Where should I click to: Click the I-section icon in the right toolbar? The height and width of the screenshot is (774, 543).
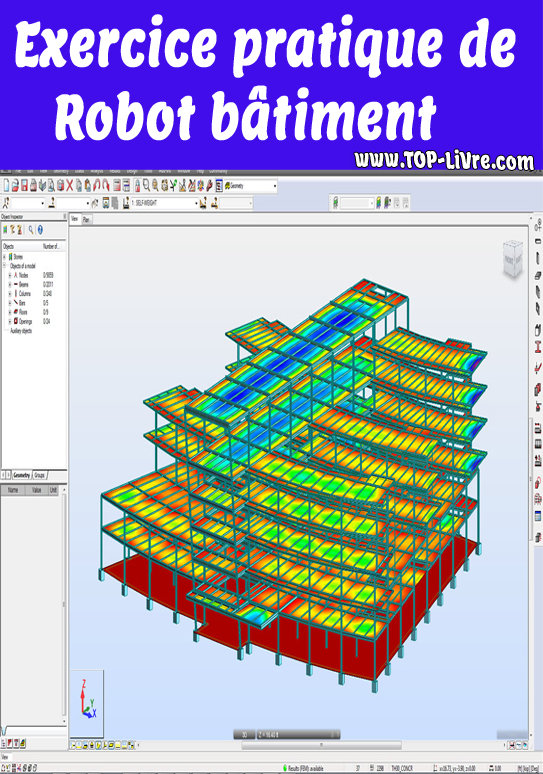[x=538, y=347]
